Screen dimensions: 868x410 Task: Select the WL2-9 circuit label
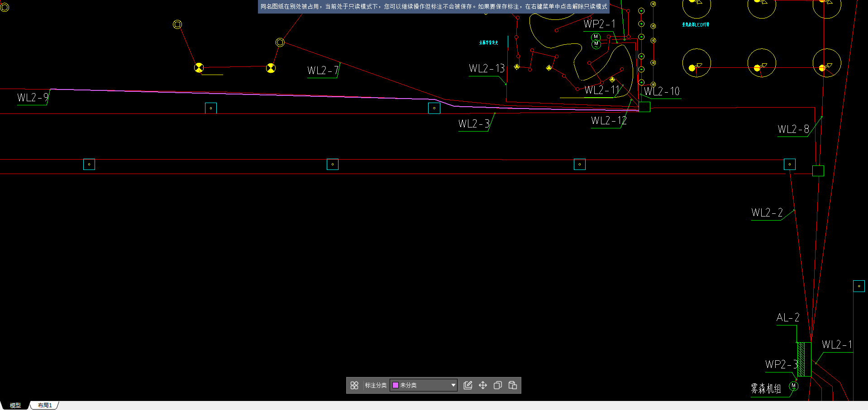pyautogui.click(x=33, y=98)
